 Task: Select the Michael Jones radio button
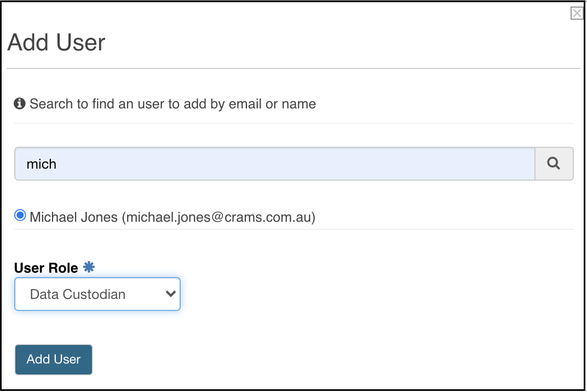[x=20, y=215]
